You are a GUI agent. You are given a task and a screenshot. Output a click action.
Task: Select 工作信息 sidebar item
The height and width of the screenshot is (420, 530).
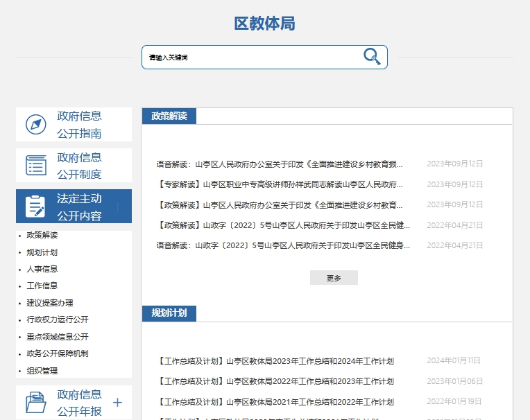pyautogui.click(x=42, y=286)
